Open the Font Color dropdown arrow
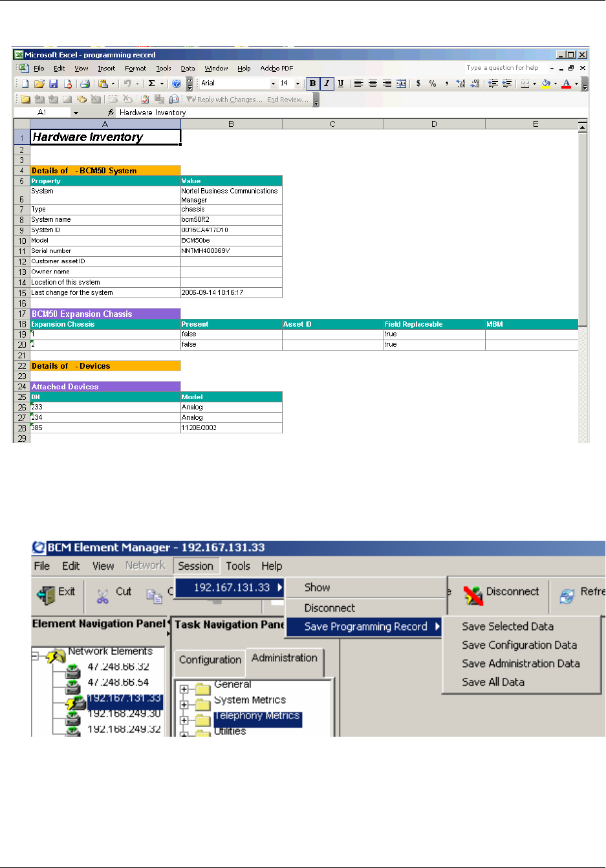 pos(576,83)
